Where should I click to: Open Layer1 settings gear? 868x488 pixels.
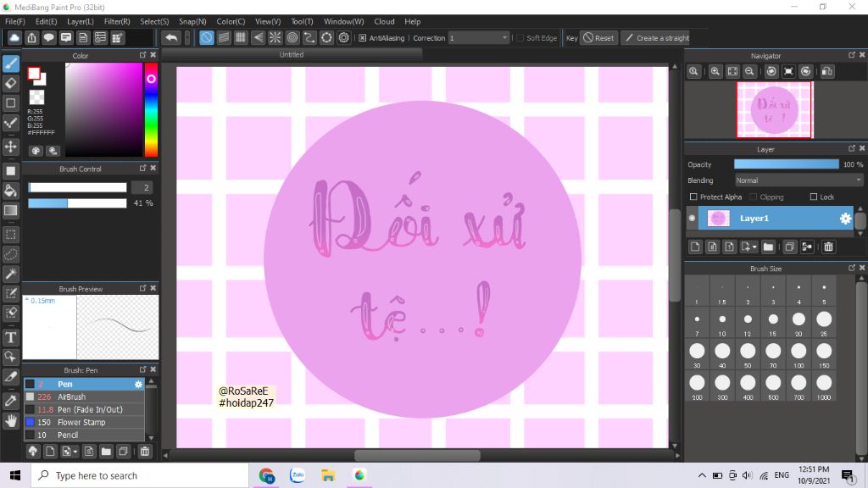pos(845,219)
